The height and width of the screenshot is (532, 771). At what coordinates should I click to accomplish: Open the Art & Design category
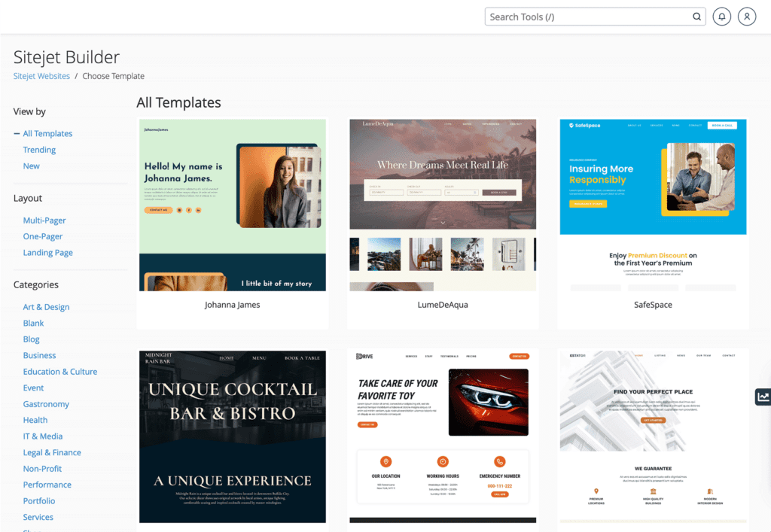[46, 307]
